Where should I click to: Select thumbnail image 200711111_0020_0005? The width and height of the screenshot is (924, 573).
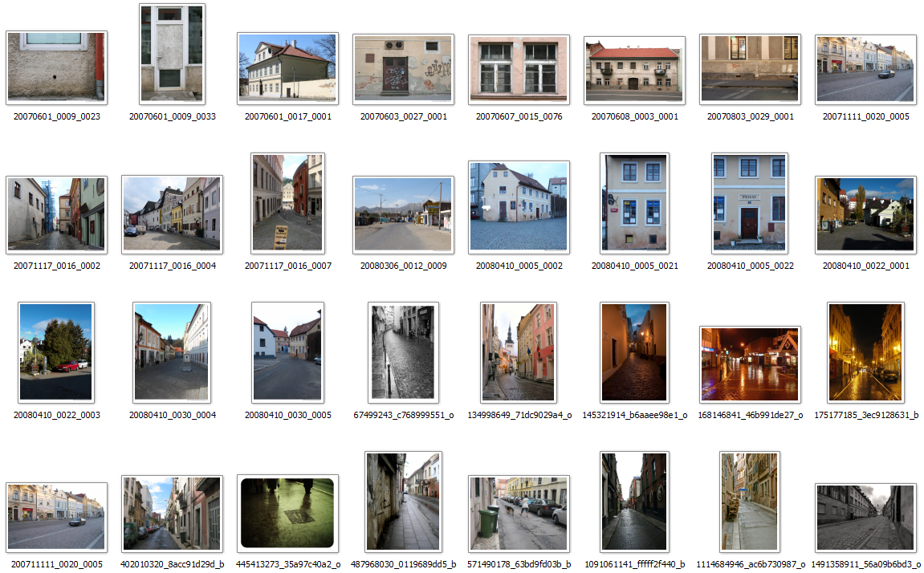56,517
